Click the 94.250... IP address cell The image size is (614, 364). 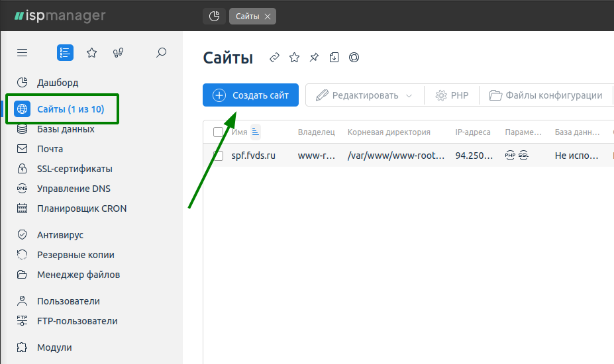[474, 156]
